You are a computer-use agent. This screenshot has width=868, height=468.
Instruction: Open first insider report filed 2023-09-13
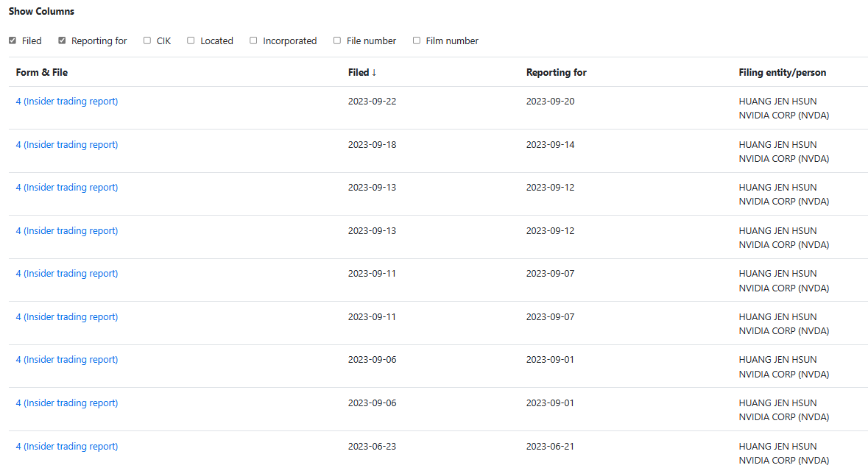(x=67, y=188)
